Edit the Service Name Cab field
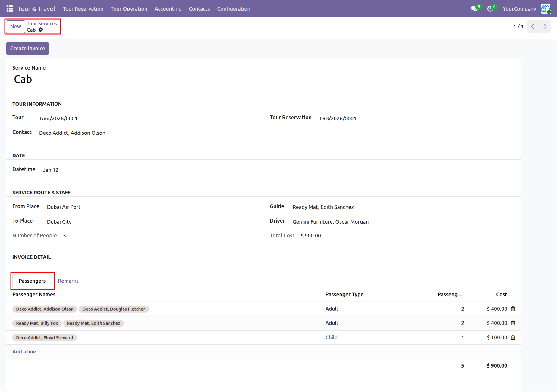The height and width of the screenshot is (392, 557). coord(23,79)
